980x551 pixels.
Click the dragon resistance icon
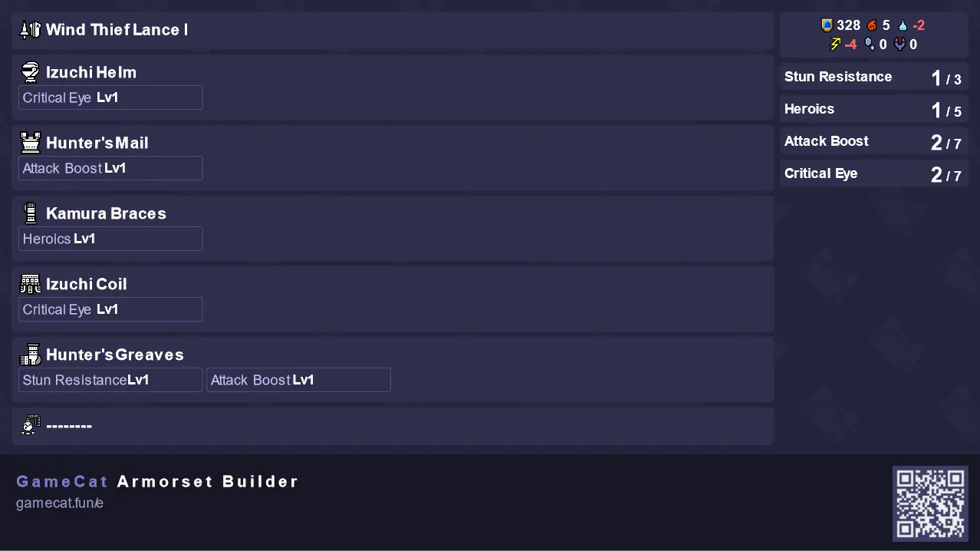[899, 45]
